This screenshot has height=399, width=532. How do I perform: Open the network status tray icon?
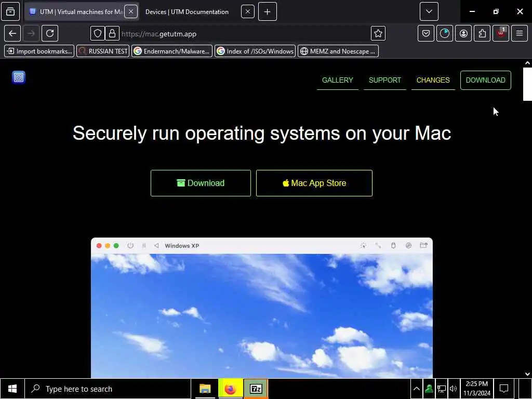click(x=441, y=389)
